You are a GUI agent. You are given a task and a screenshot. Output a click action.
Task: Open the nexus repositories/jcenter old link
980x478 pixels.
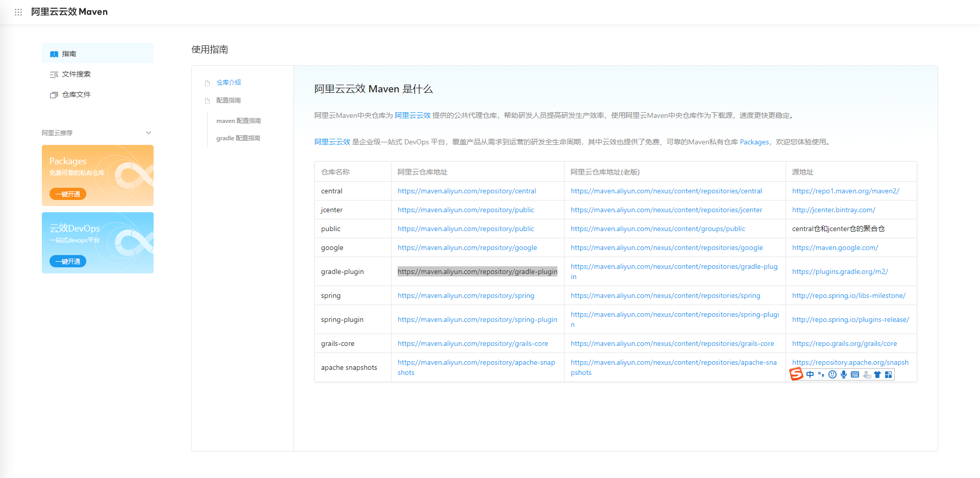click(x=667, y=210)
